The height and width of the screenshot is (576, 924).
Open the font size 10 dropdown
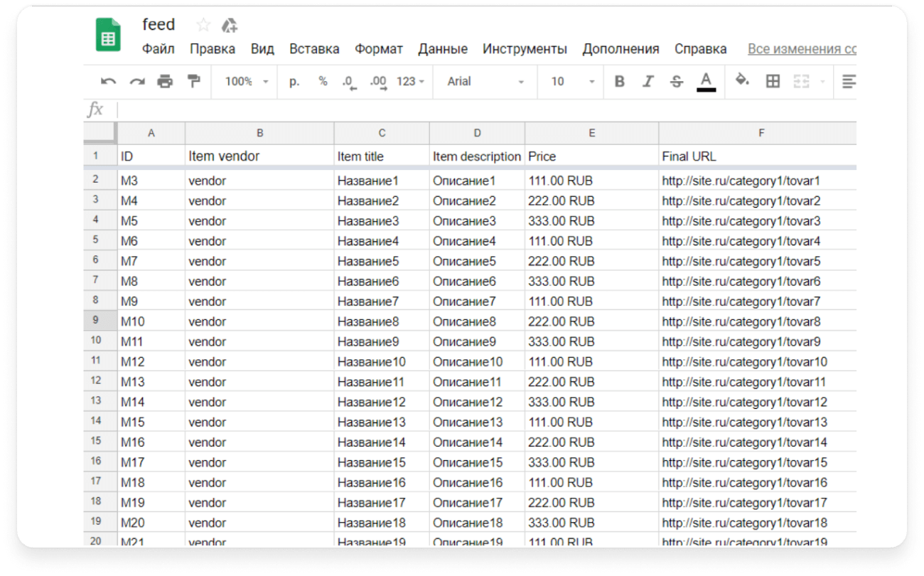point(573,82)
